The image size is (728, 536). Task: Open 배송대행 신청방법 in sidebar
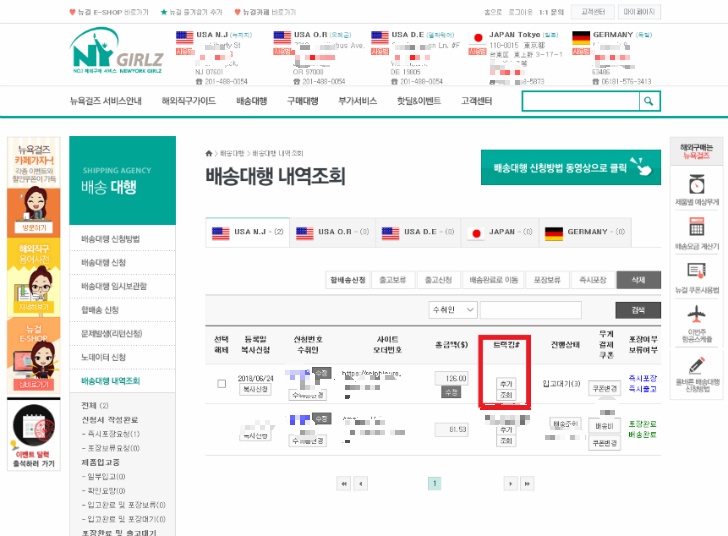[110, 239]
